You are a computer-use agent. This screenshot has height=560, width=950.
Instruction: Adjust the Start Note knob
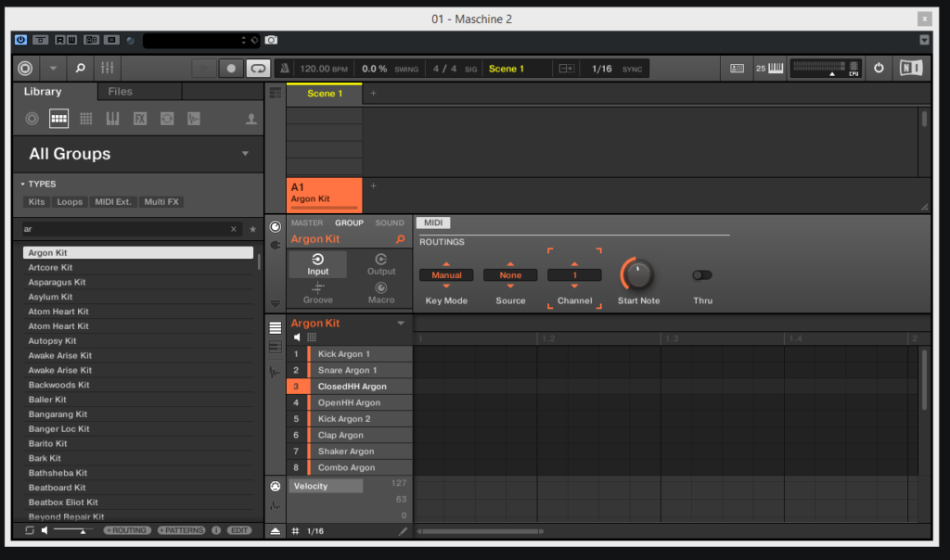(637, 274)
